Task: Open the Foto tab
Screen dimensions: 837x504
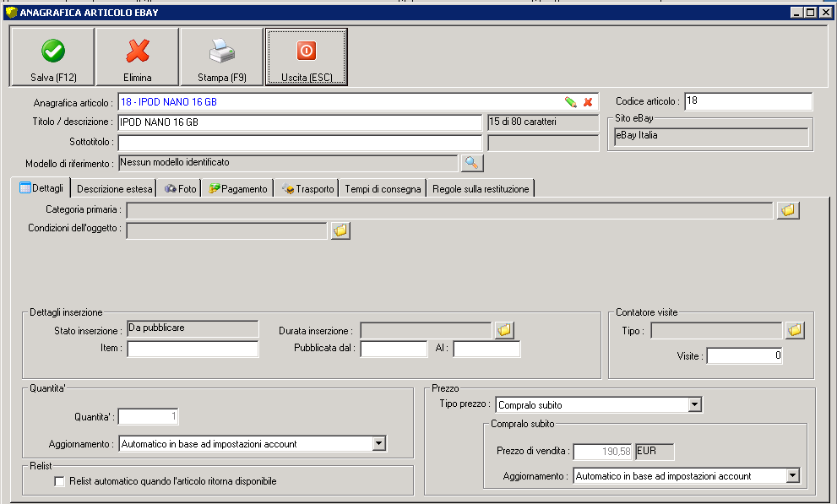Action: tap(180, 189)
